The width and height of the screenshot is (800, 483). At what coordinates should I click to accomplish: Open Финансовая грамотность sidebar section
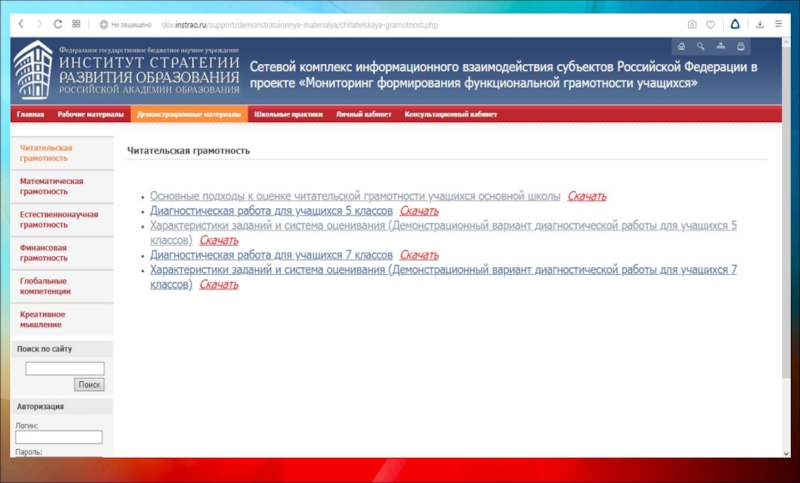pos(44,252)
